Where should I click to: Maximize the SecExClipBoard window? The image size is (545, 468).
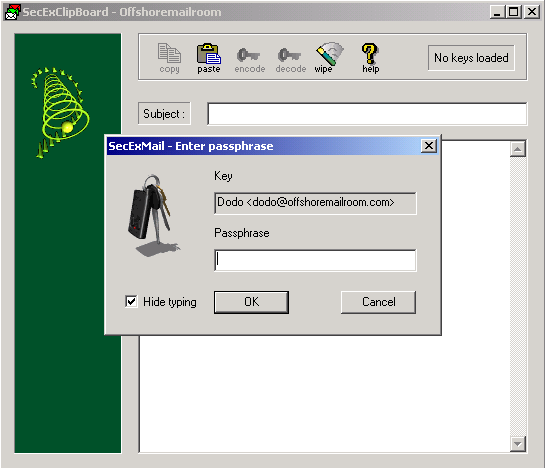click(513, 12)
